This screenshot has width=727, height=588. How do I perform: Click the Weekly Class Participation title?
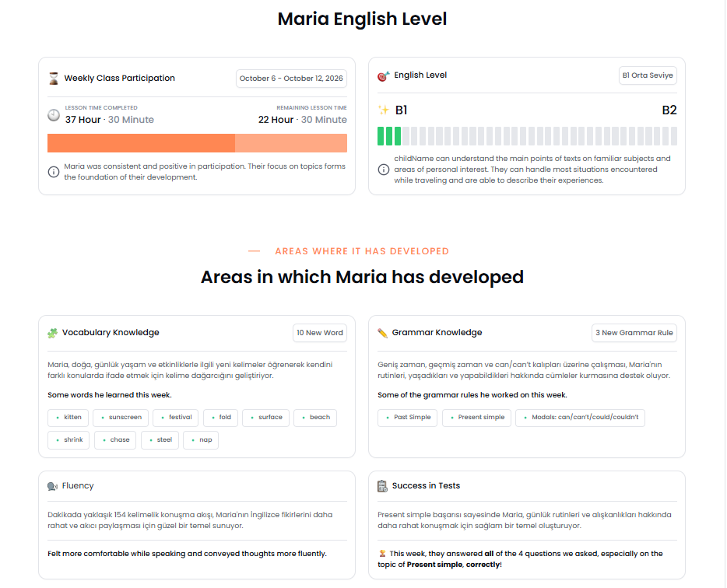[x=120, y=79]
